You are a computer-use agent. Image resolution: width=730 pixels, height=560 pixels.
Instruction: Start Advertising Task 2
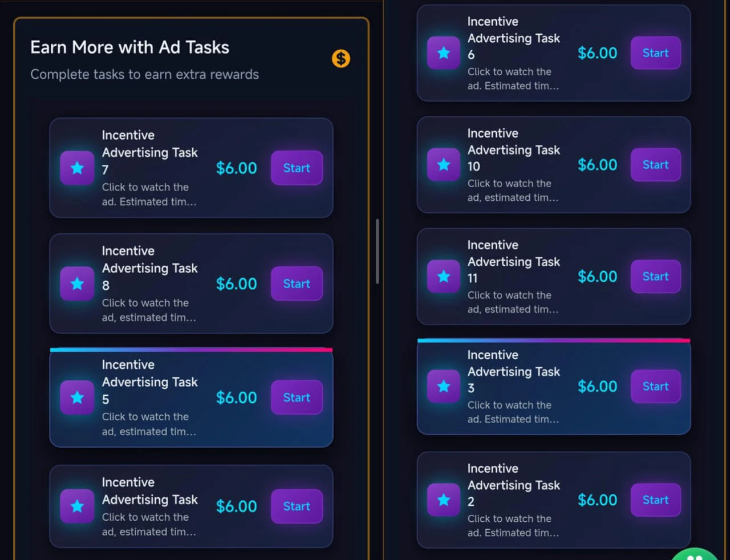(655, 500)
